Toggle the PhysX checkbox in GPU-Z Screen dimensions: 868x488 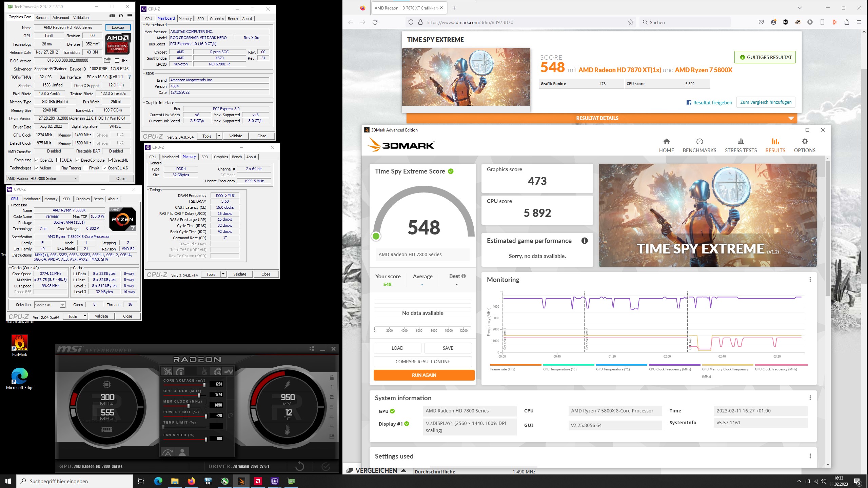[86, 168]
